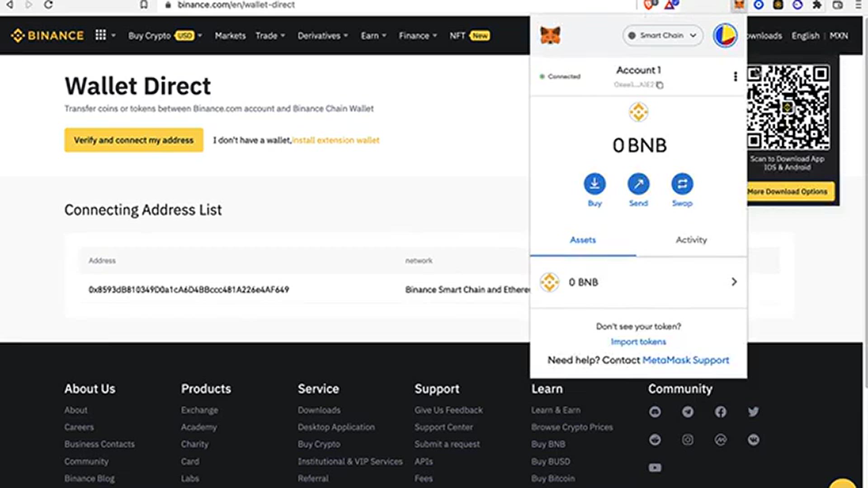Open the browser extensions puzzle-piece icon
This screenshot has width=868, height=488.
(x=817, y=5)
